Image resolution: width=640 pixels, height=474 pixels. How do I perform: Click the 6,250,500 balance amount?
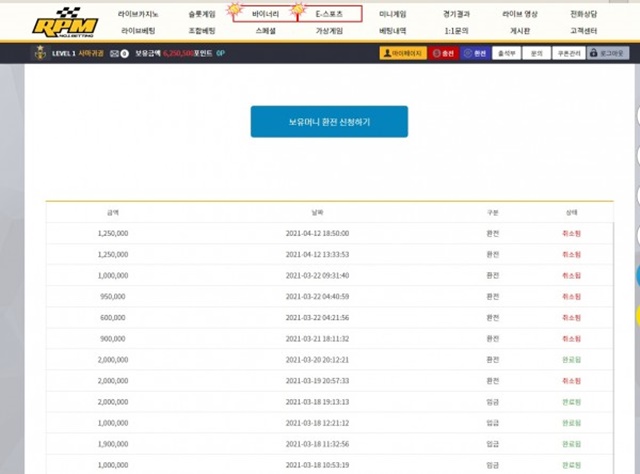[178, 53]
